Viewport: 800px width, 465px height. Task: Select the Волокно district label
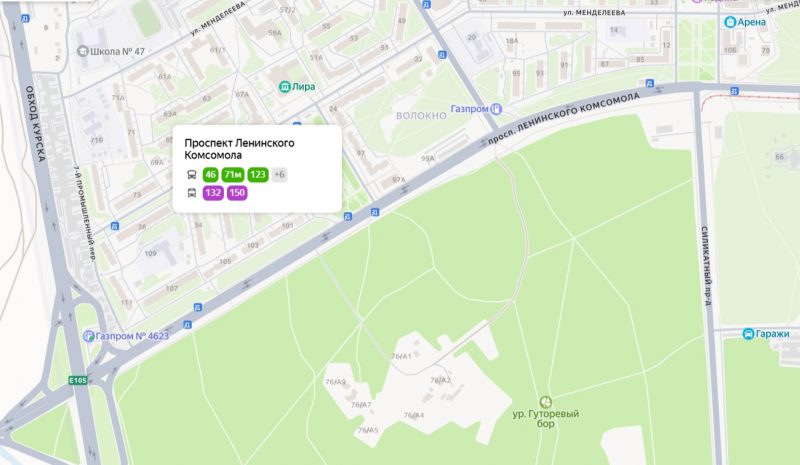(421, 115)
